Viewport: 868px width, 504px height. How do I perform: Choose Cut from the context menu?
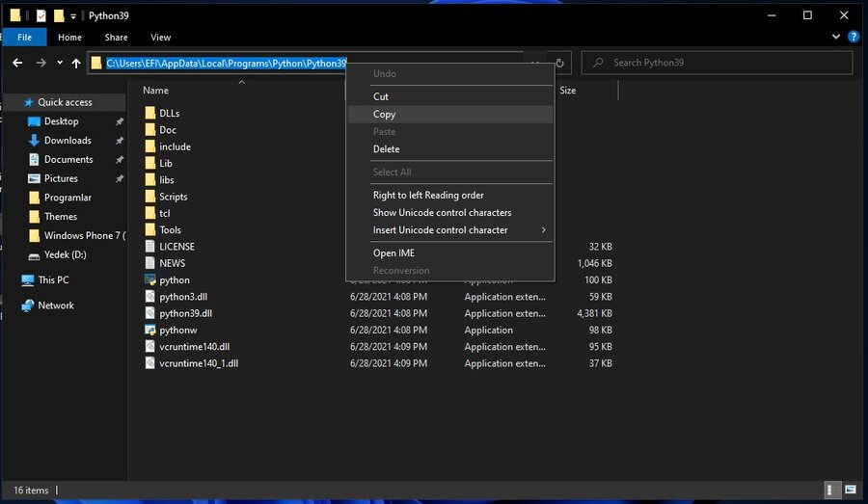click(381, 96)
